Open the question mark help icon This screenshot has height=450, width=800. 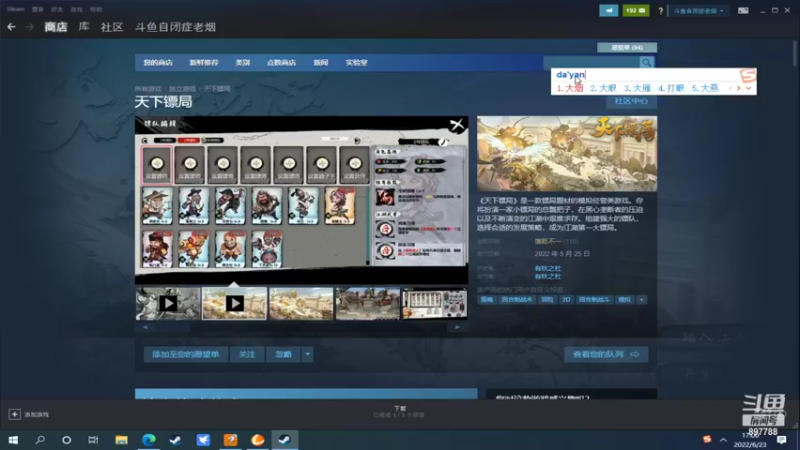coord(660,11)
